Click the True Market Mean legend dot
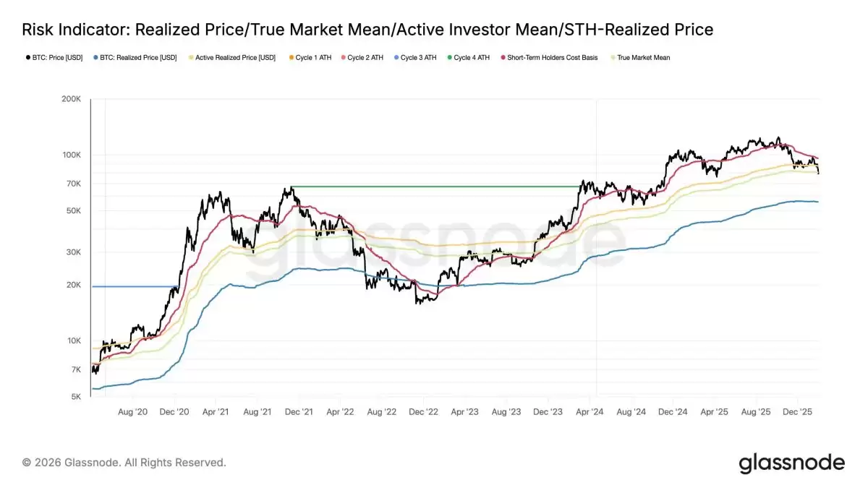This screenshot has height=488, width=868. pos(614,57)
